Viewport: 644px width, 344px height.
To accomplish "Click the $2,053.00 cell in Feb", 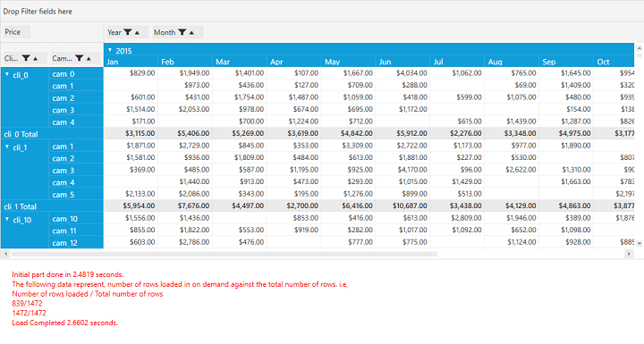I will [x=185, y=109].
